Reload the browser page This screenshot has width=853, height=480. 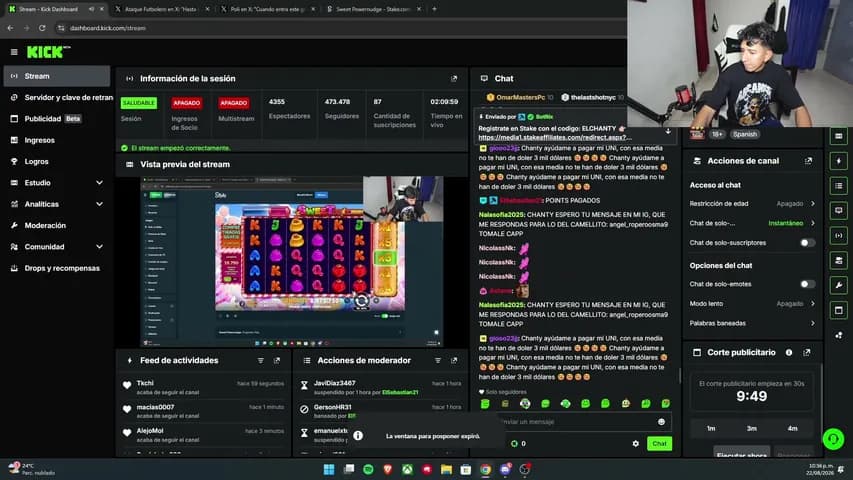pos(42,28)
